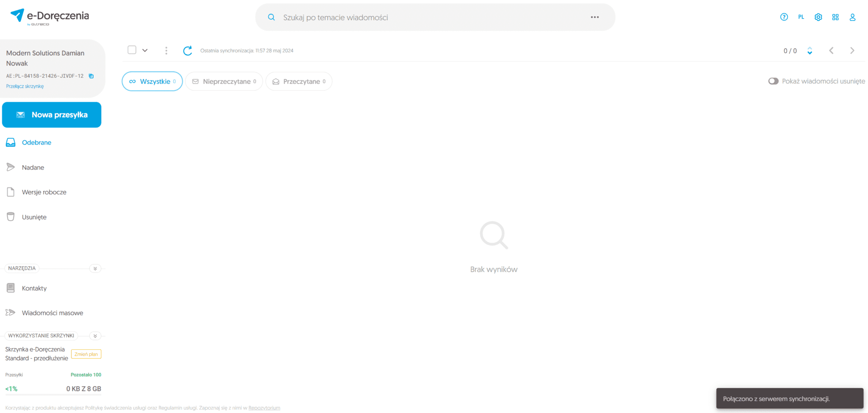
Task: Open settings gear icon
Action: (x=818, y=17)
